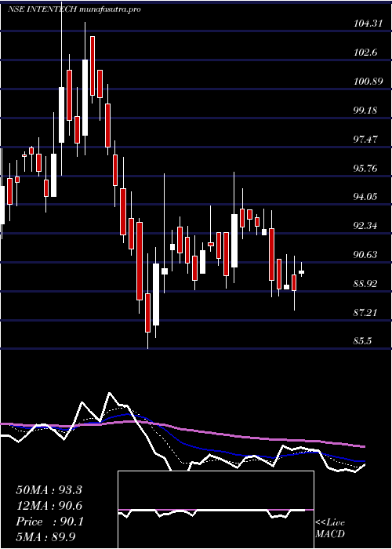392x549 pixels.
Task: Select the 100.89 price axis label
Action: click(368, 82)
